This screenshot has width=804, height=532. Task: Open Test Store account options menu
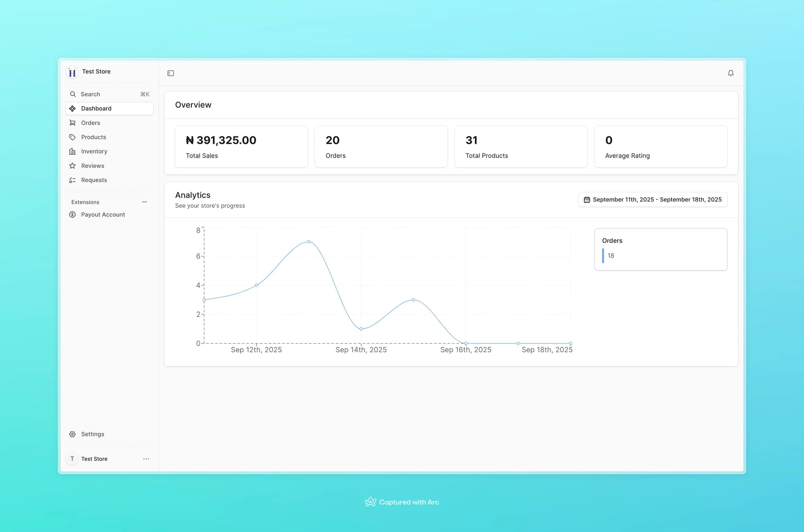146,459
